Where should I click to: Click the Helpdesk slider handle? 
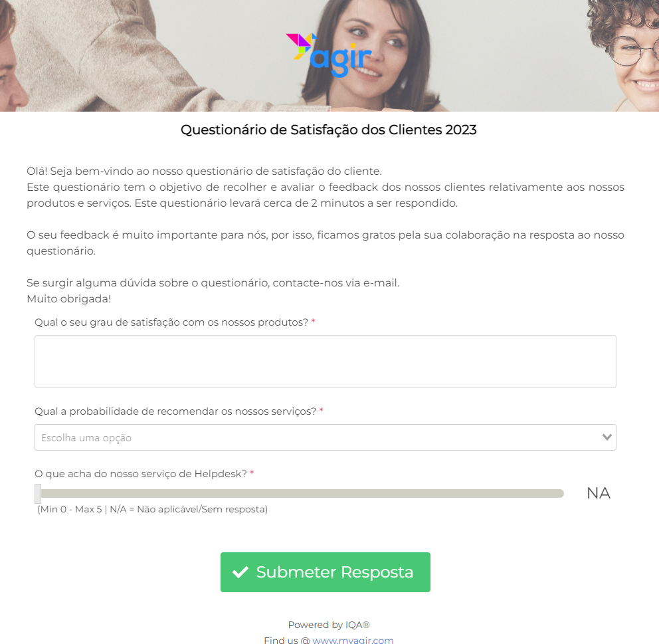38,494
